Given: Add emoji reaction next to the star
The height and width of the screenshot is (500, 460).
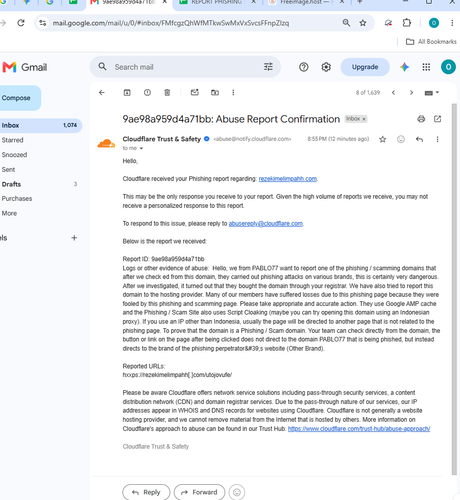Looking at the screenshot, I should click(x=401, y=139).
